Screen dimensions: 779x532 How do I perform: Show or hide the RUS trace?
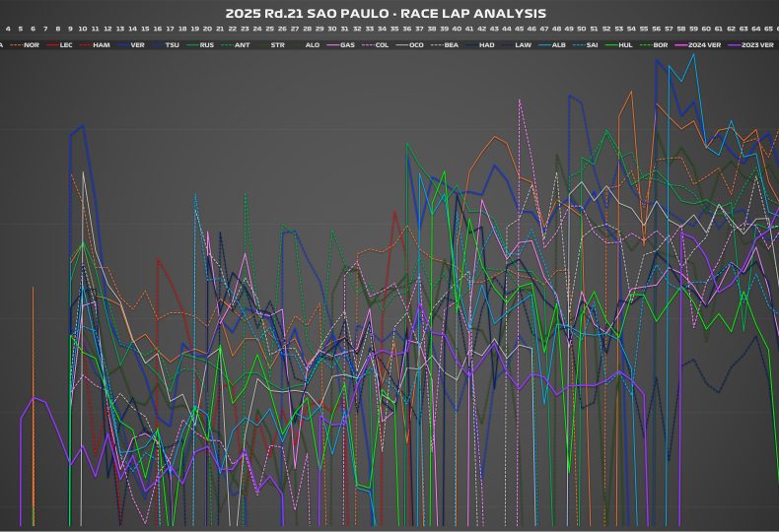click(206, 45)
